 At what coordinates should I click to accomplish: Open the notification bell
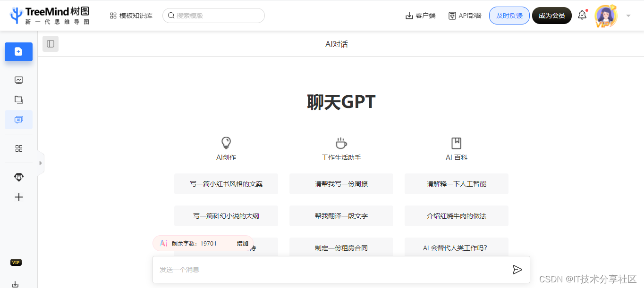point(582,15)
